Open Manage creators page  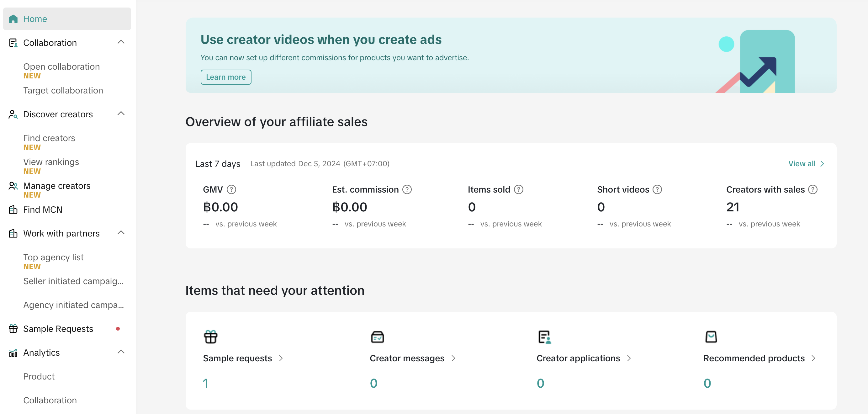click(57, 186)
